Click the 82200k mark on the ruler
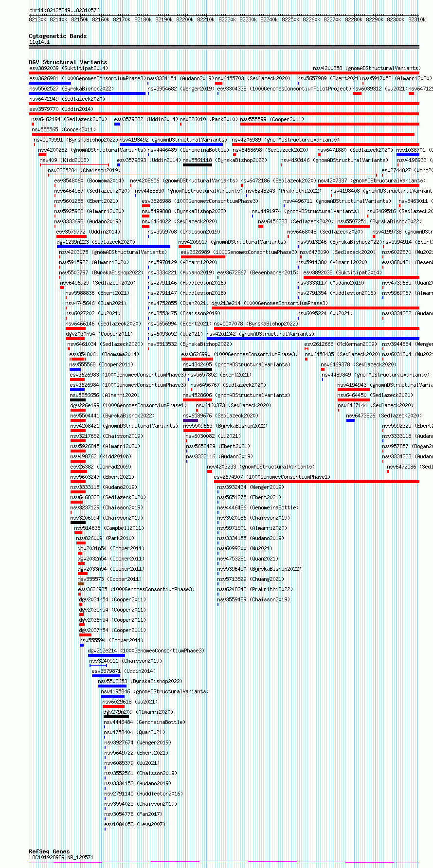The image size is (433, 868). coord(185,19)
